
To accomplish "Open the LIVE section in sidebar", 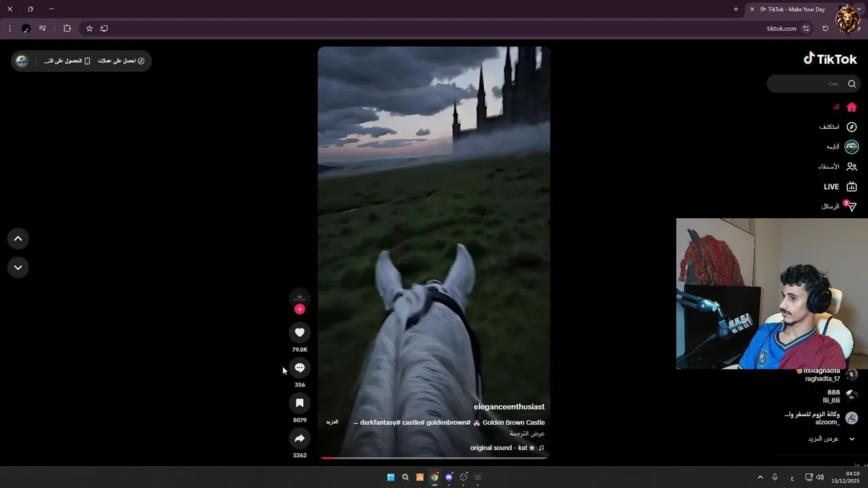I will point(840,186).
